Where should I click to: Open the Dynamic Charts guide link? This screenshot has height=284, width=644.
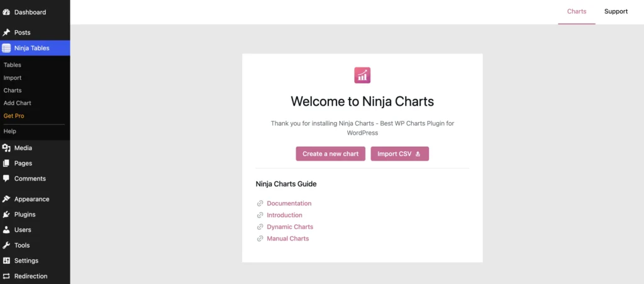pos(290,227)
